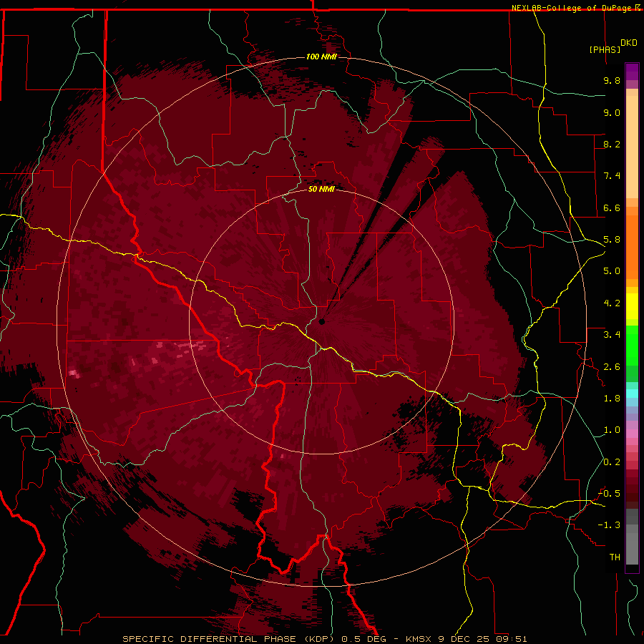This screenshot has height=644, width=644.
Task: Click the 7.4 scale value
Action: pyautogui.click(x=612, y=176)
